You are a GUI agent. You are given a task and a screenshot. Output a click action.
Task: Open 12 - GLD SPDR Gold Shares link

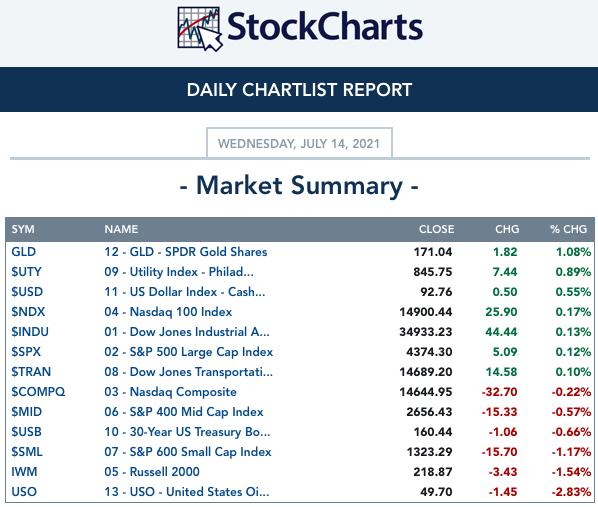coord(186,252)
